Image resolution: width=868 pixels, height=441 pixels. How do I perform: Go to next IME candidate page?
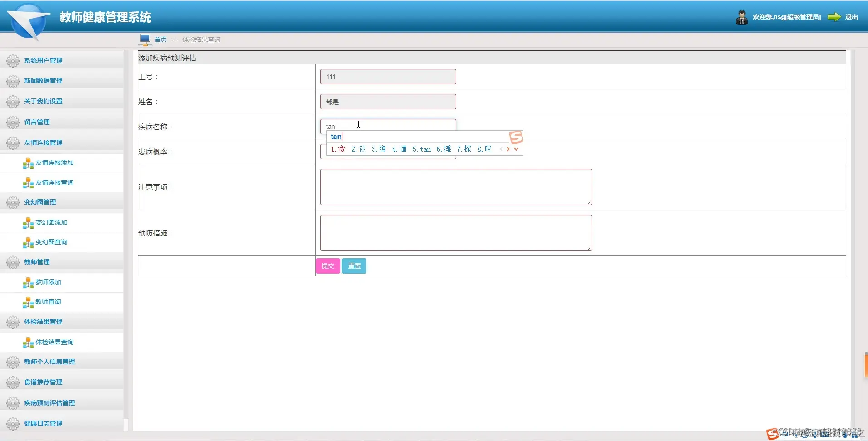click(508, 149)
